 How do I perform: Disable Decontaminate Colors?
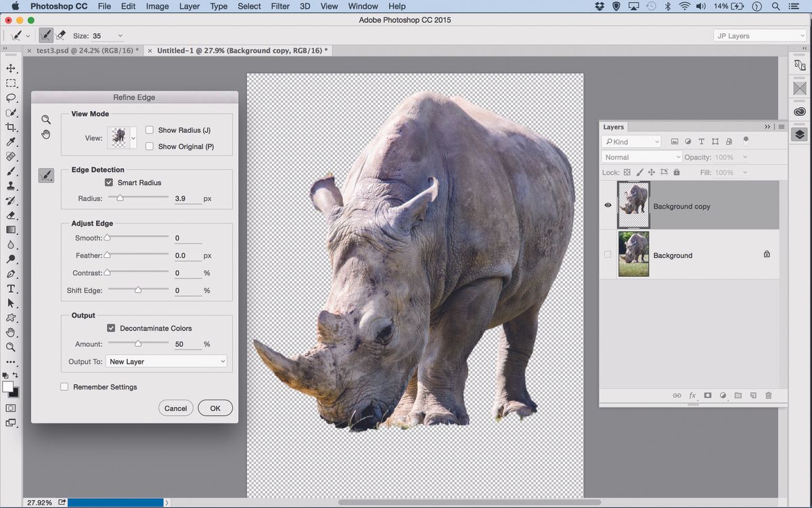pyautogui.click(x=111, y=328)
